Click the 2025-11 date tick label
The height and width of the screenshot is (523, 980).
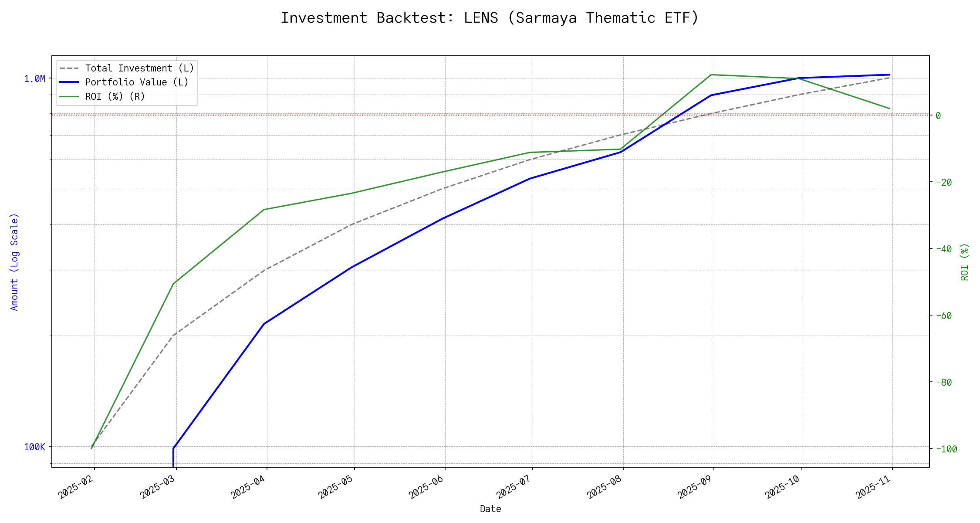pos(874,487)
